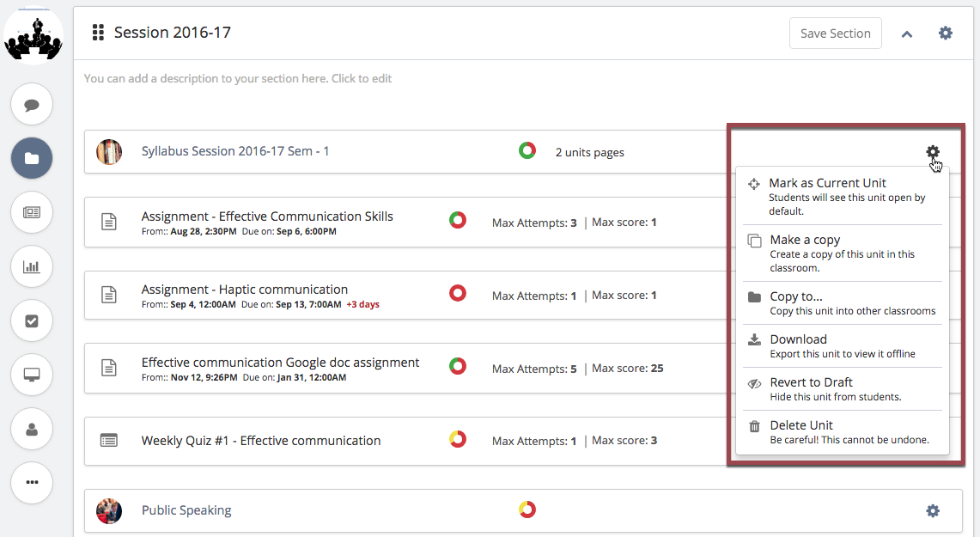Click 'Max score: 3' on Weekly Quiz row
Viewport: 980px width, 537px height.
[x=624, y=441]
